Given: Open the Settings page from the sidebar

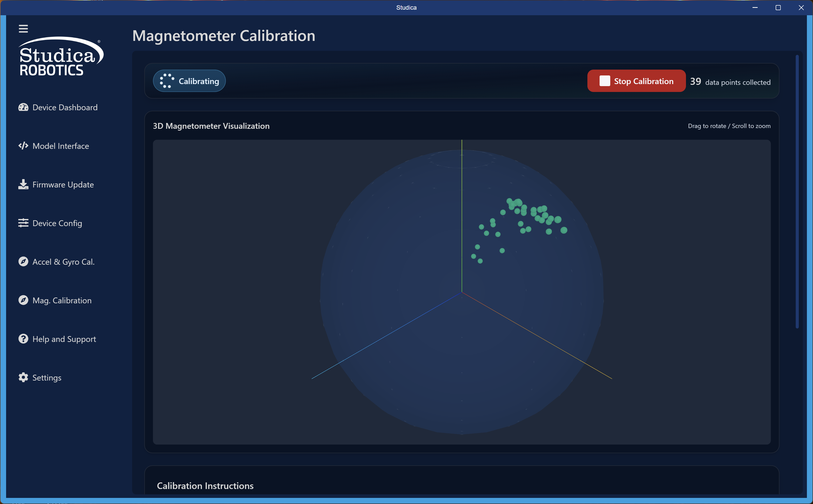Looking at the screenshot, I should point(47,378).
